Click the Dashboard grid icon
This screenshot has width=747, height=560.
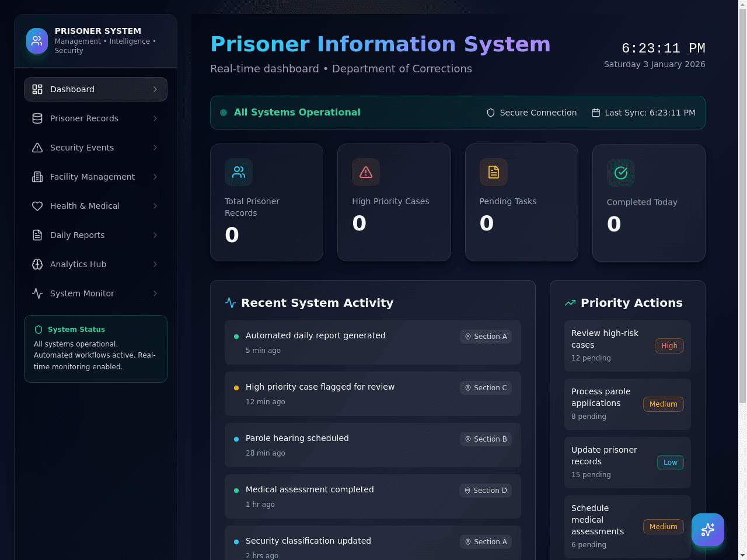[x=37, y=89]
